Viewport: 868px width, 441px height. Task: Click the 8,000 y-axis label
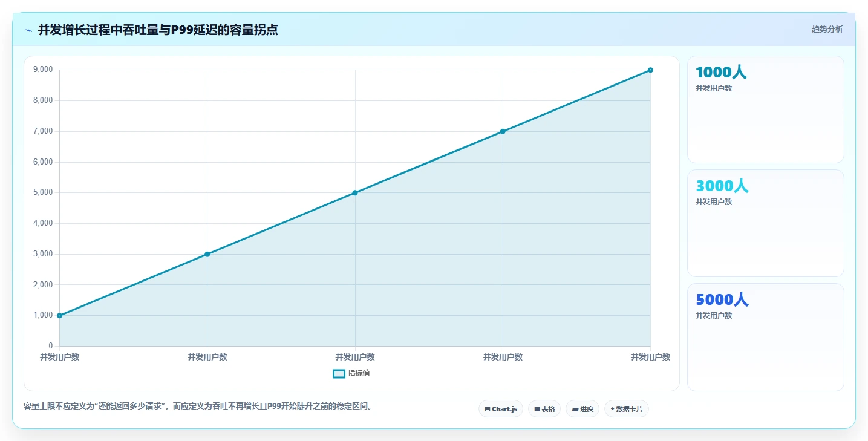tap(43, 100)
